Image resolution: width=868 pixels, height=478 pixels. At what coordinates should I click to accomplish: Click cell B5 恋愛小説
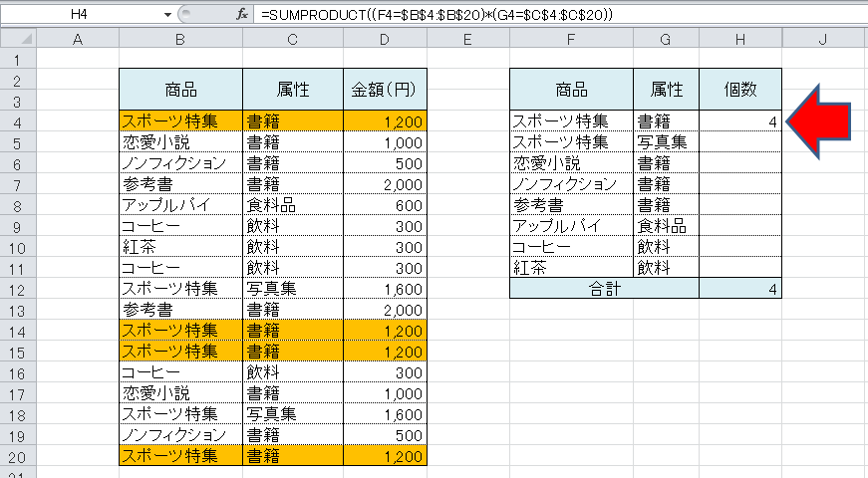[180, 142]
